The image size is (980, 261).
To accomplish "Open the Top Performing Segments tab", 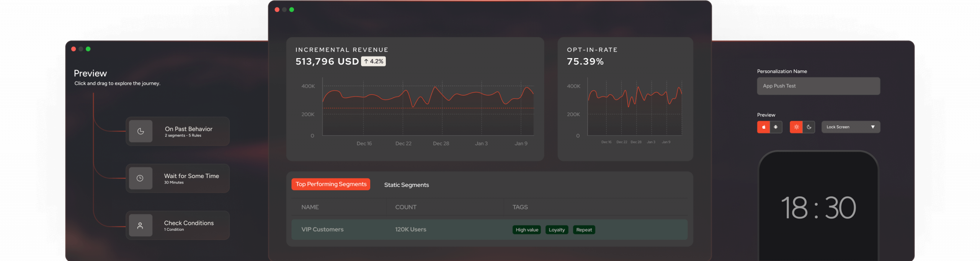I will 331,184.
